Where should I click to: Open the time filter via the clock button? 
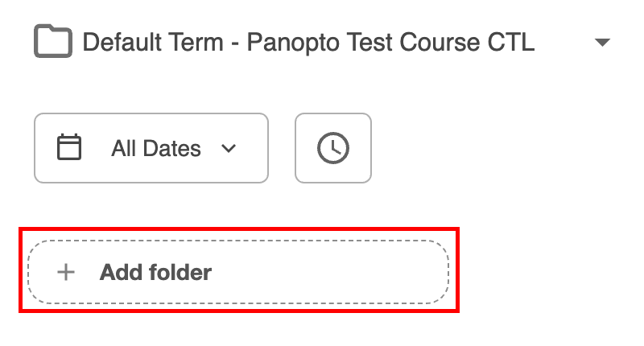pyautogui.click(x=332, y=148)
